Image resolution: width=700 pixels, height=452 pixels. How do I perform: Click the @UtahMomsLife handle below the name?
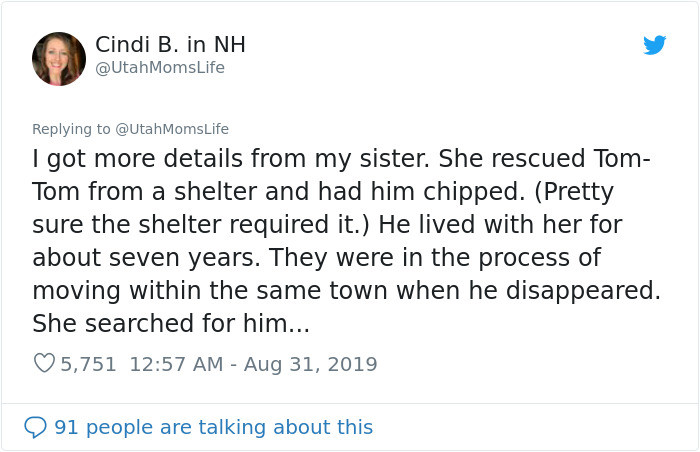pyautogui.click(x=160, y=68)
